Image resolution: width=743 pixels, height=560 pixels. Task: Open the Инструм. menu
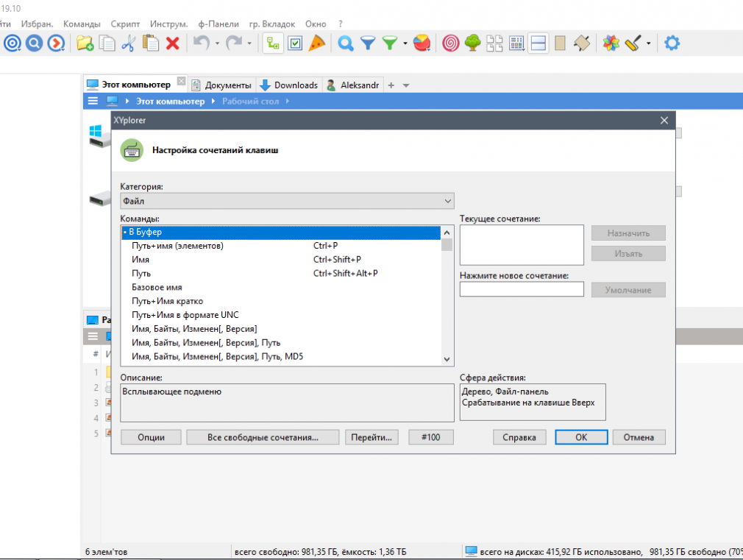click(168, 24)
